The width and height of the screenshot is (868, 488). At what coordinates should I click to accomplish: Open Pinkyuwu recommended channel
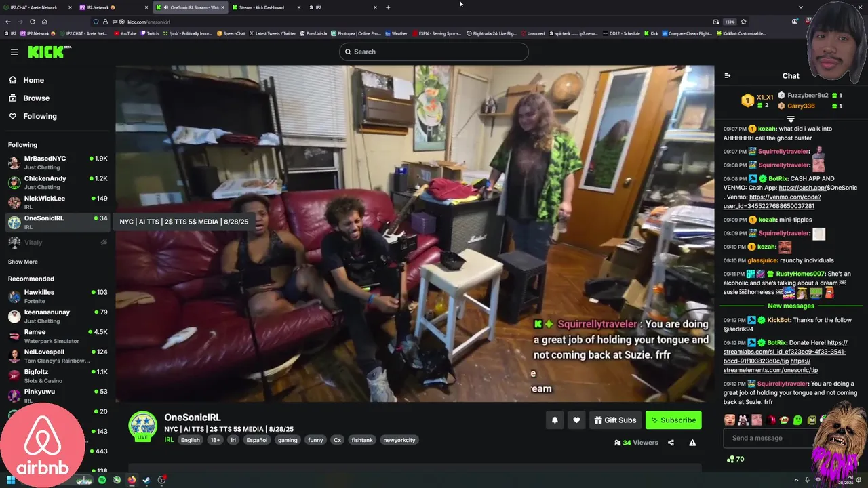[x=58, y=396]
